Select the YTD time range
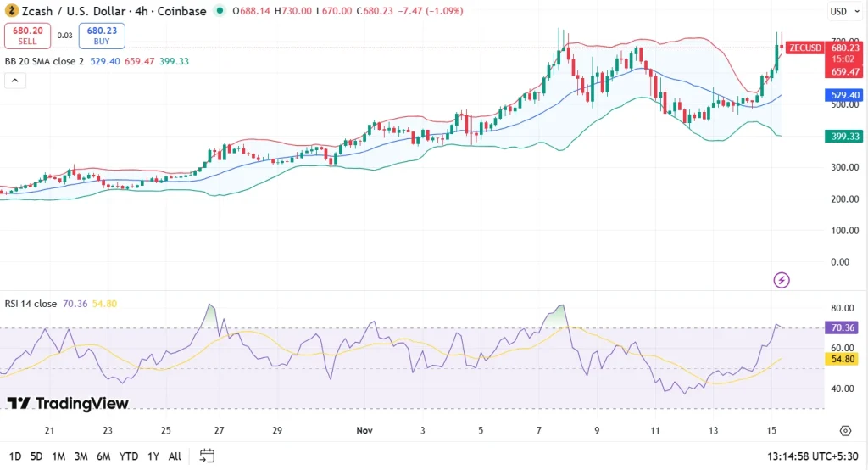This screenshot has height=470, width=868. tap(129, 456)
